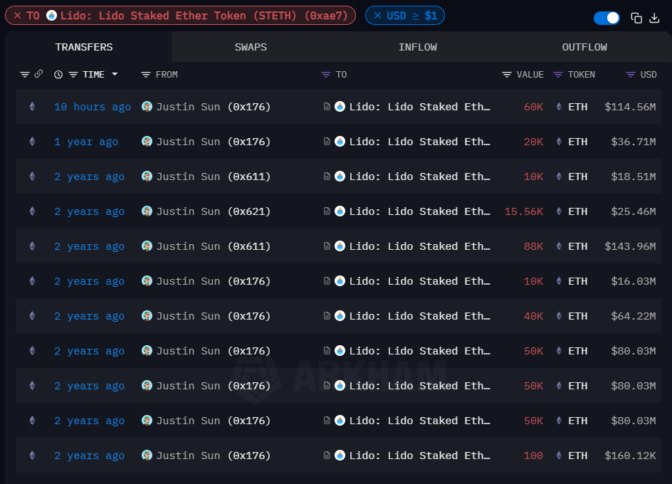The image size is (672, 484).
Task: Click the Ethereum chain icon in 10 hours ago row
Action: 32,107
